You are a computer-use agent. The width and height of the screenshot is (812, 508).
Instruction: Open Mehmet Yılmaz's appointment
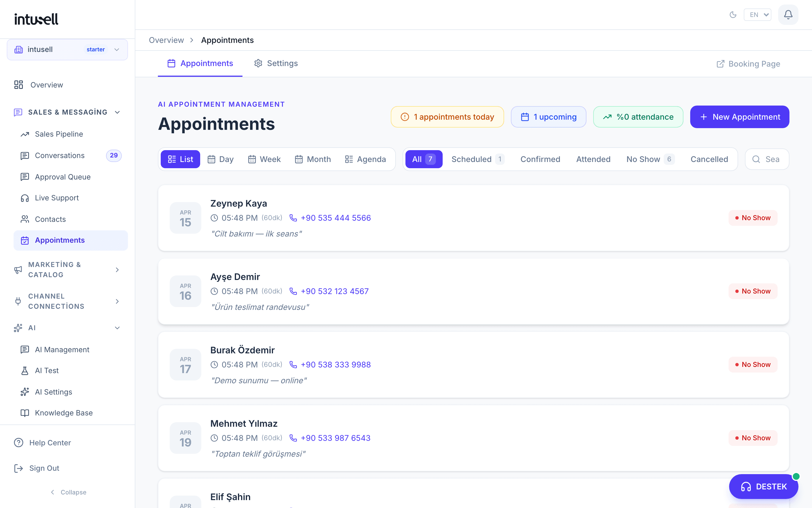click(x=473, y=438)
